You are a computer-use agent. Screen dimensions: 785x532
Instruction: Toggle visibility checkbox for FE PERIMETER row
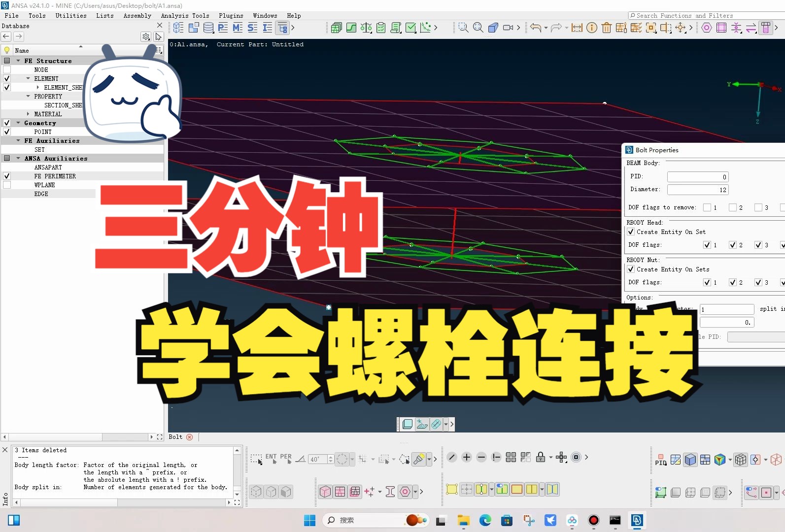click(7, 176)
